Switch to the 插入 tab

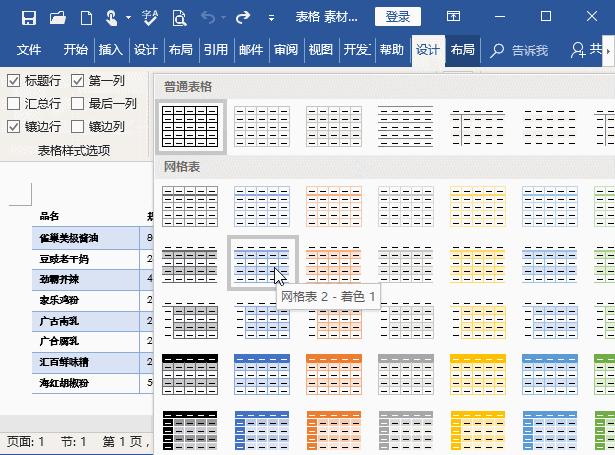111,49
